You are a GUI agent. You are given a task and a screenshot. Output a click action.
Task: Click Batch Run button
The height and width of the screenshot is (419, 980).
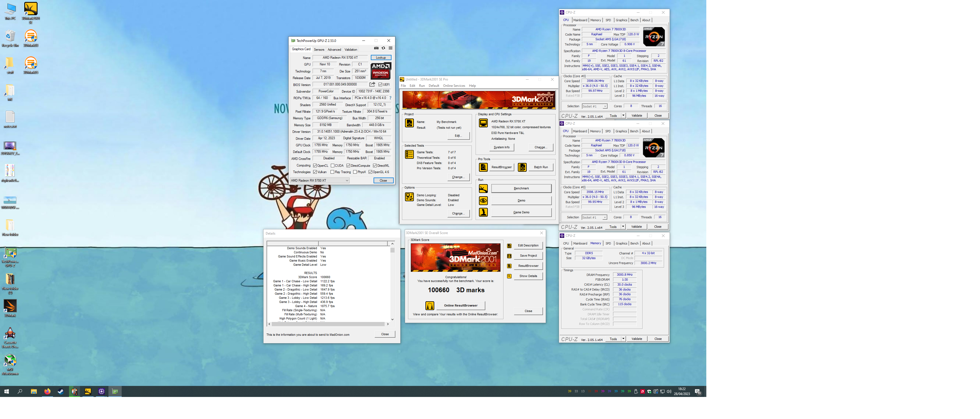540,167
